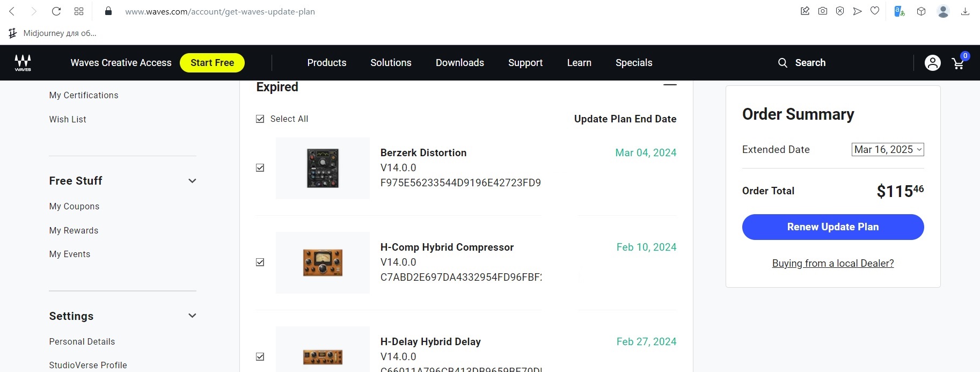Open the user account icon
Screen dimensions: 980x372
point(932,63)
